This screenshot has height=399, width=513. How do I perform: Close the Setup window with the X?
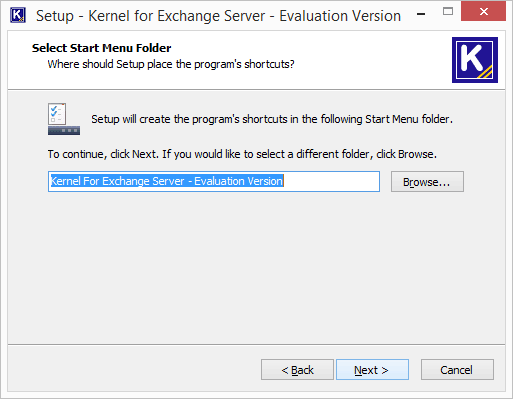tap(483, 12)
